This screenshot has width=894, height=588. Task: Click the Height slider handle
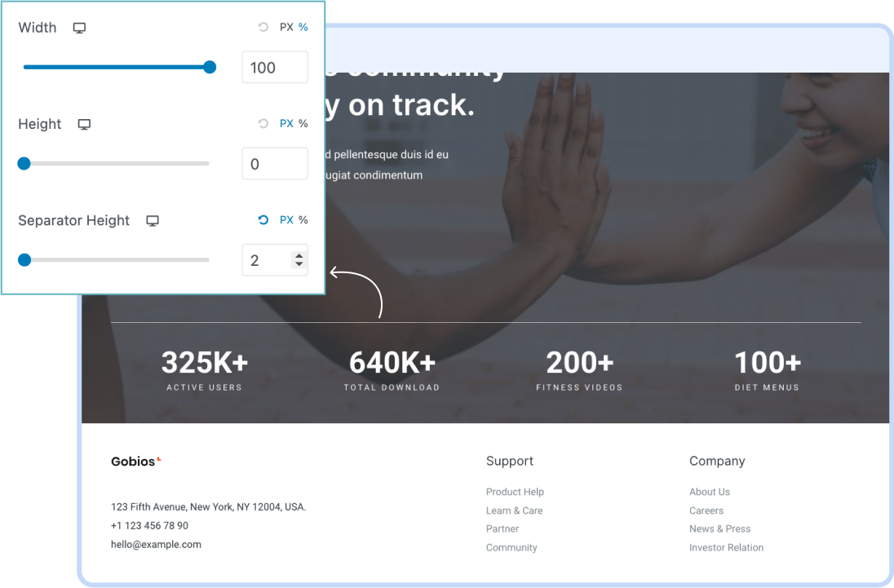point(24,163)
